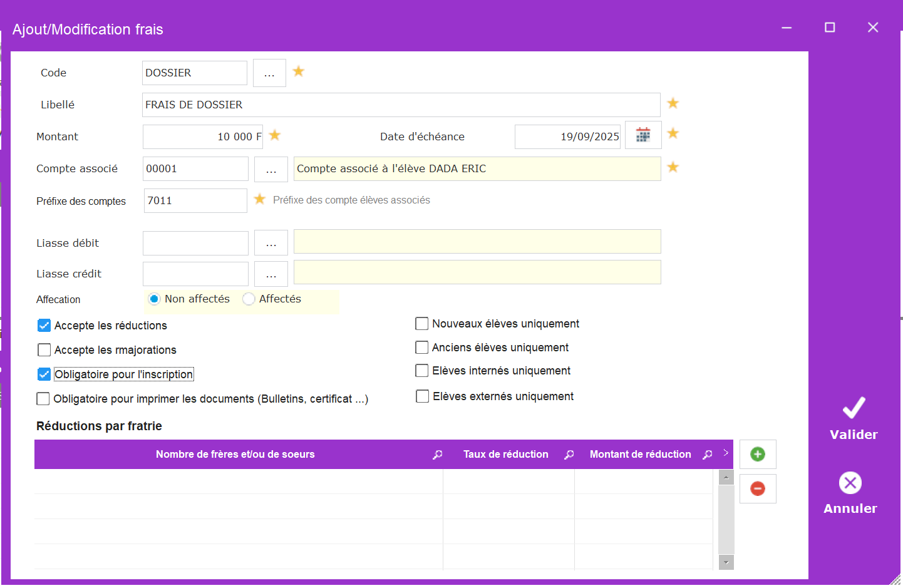Click search icon in Montant de réduction column
Viewport: 903px width, 588px height.
pos(707,455)
